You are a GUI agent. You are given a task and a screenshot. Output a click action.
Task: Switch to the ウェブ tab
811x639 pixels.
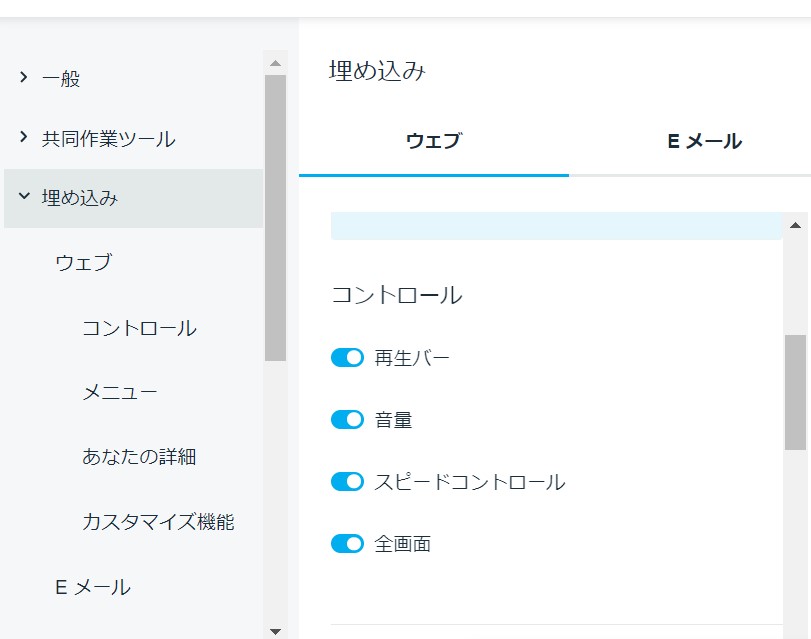coord(434,141)
